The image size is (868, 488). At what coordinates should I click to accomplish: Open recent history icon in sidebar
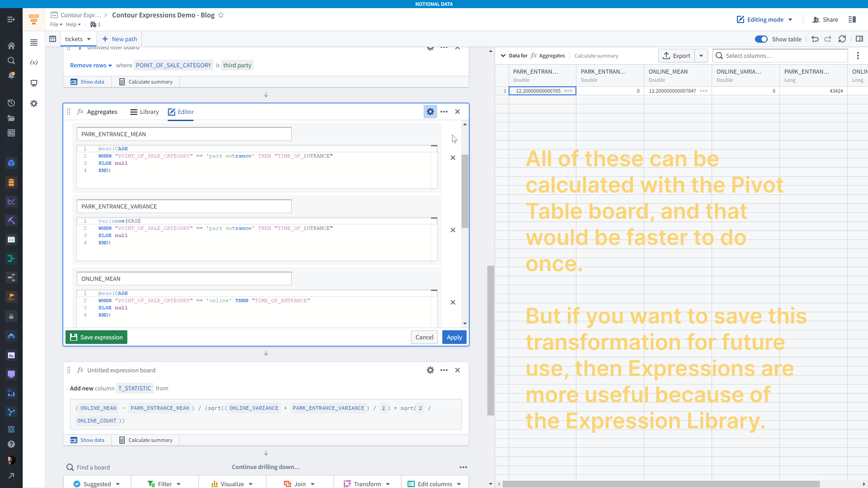(x=11, y=103)
